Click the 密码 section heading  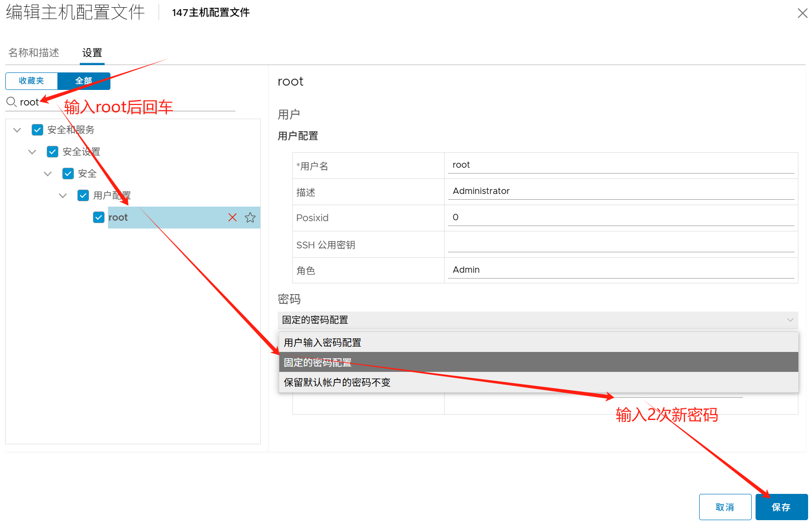click(x=289, y=299)
